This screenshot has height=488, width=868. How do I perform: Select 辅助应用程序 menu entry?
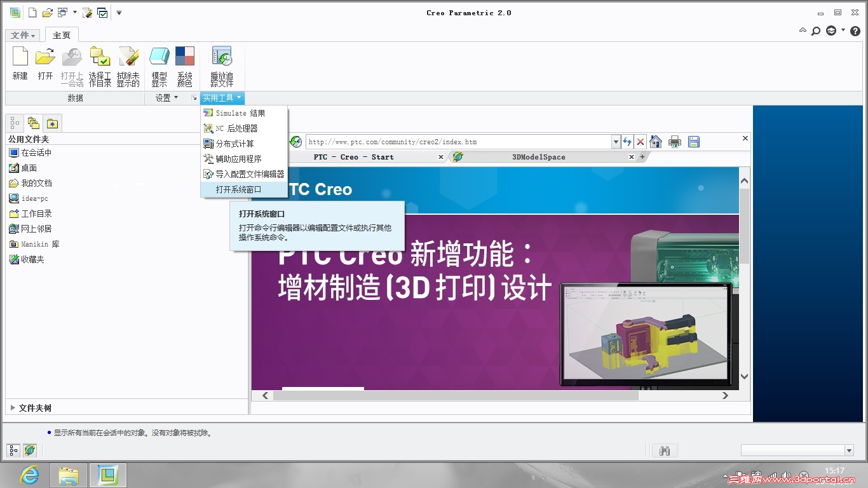(x=244, y=159)
